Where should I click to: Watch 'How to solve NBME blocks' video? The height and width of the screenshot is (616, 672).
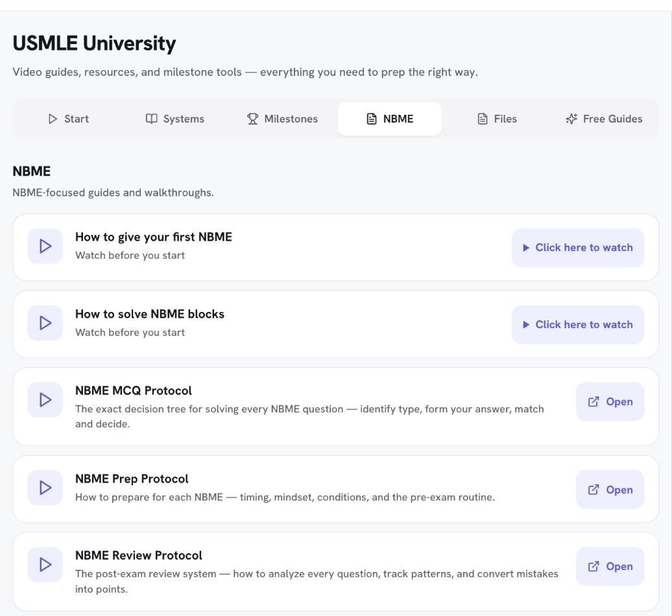pos(578,325)
